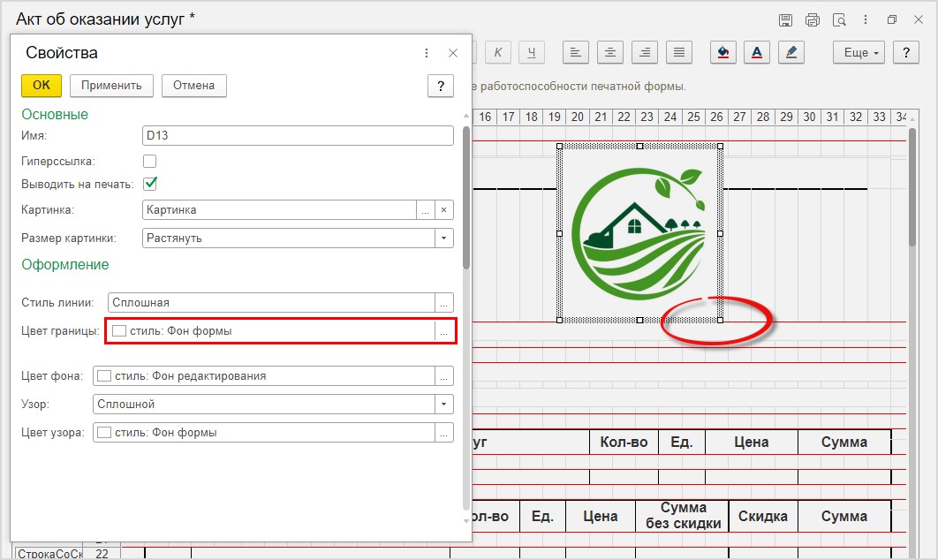Click the Цвет фона color swatch
This screenshot has width=938, height=560.
point(104,375)
